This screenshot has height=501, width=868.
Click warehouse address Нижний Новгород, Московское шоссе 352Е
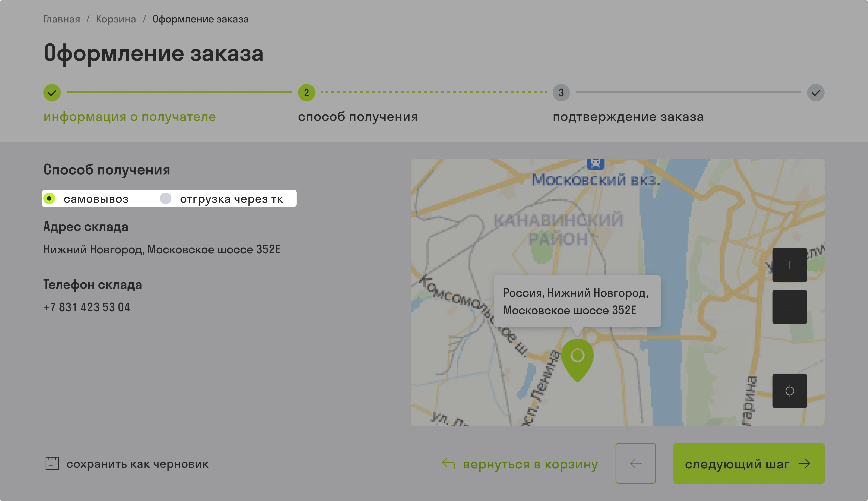click(162, 249)
